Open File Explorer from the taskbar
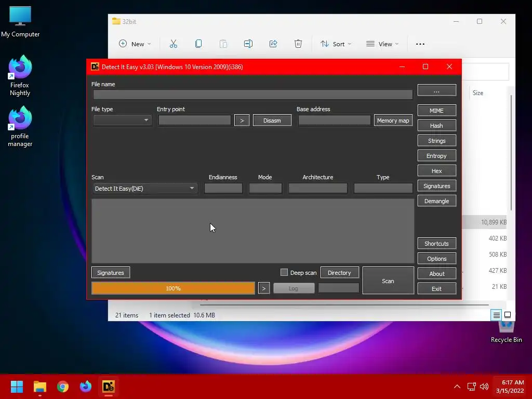 point(39,387)
